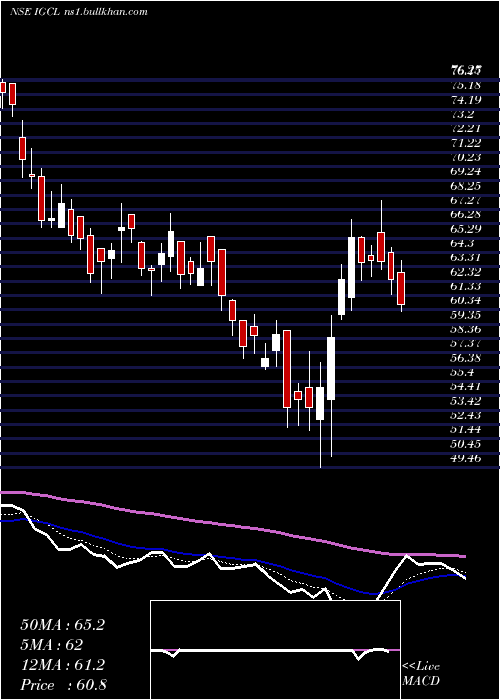Click the 61.33 price axis label
The height and width of the screenshot is (700, 500).
click(466, 287)
